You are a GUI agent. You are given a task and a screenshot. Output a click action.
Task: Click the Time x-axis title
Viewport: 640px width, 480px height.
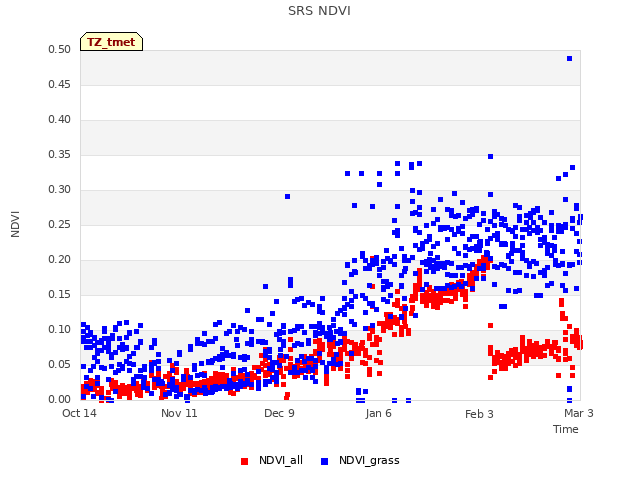[x=565, y=429]
